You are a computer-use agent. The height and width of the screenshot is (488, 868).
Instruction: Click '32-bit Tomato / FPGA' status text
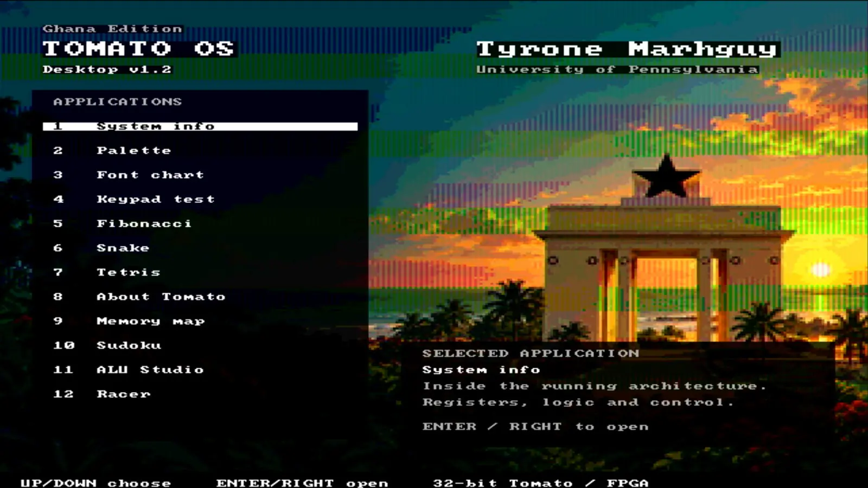pos(541,483)
